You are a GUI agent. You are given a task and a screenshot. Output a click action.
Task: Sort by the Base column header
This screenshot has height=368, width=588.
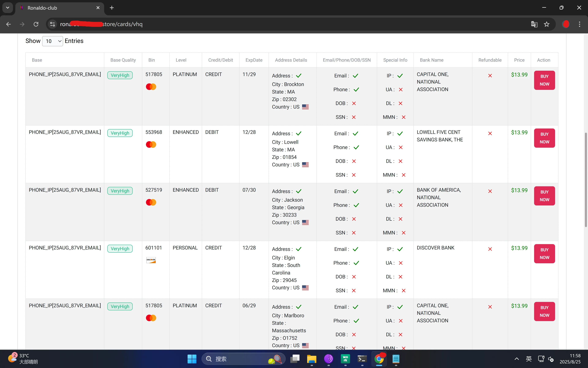(x=65, y=60)
